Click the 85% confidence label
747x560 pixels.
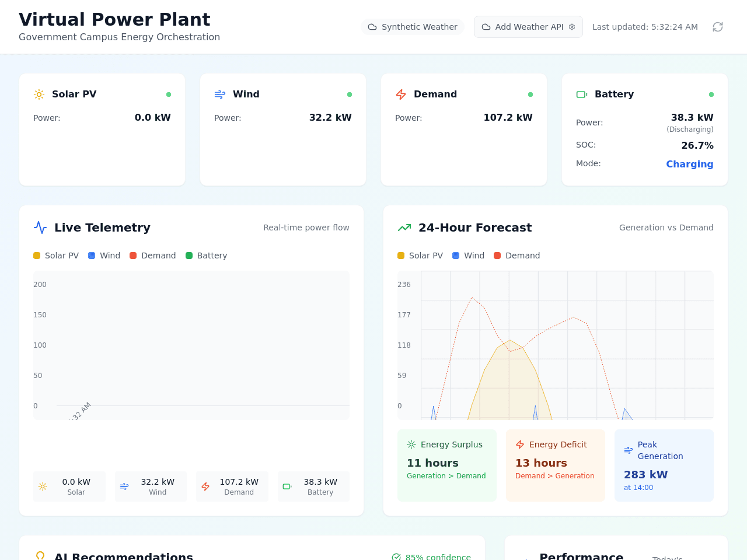click(438, 557)
